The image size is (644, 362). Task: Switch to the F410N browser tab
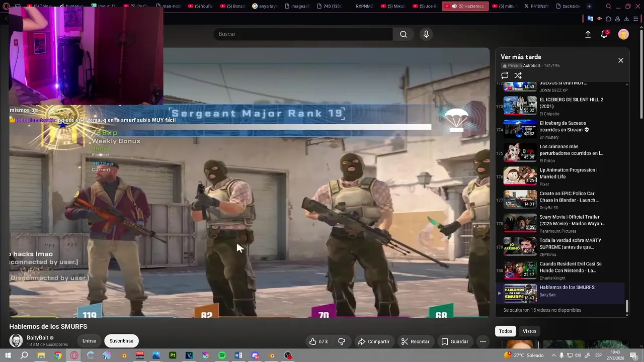click(536, 7)
